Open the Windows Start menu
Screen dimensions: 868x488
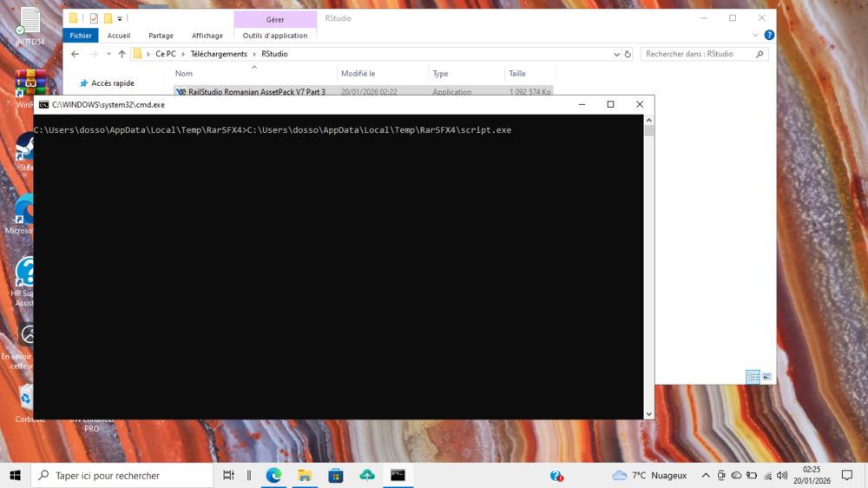tap(15, 475)
